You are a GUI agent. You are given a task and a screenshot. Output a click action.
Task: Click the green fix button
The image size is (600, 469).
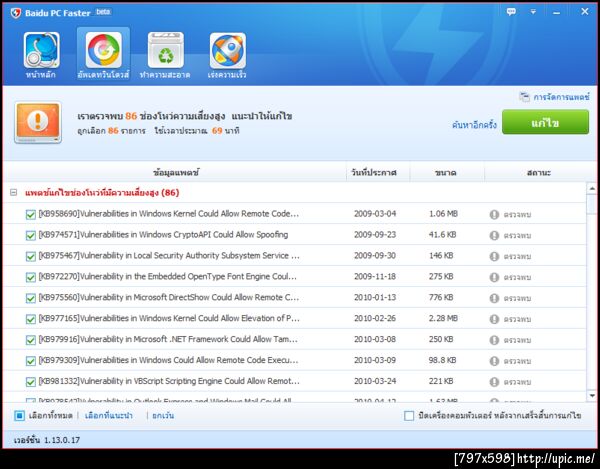point(545,122)
